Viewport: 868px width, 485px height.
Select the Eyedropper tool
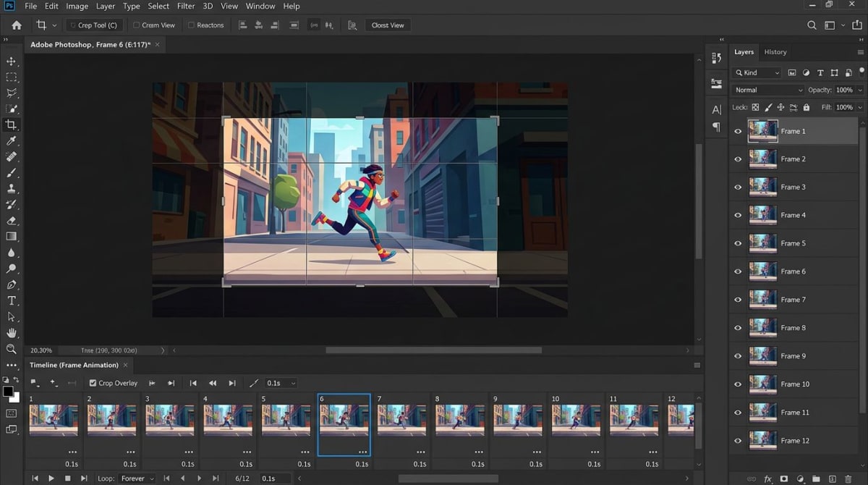point(12,140)
